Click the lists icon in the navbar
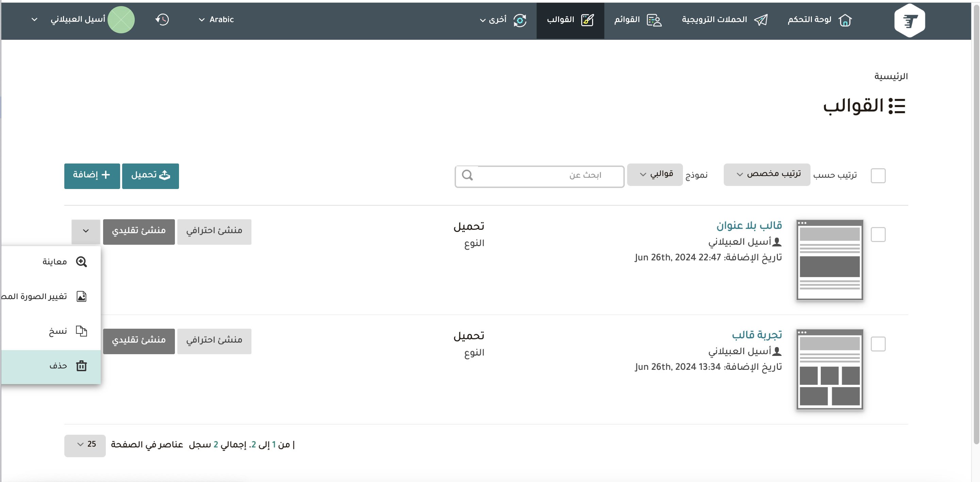This screenshot has width=980, height=482. coord(654,20)
